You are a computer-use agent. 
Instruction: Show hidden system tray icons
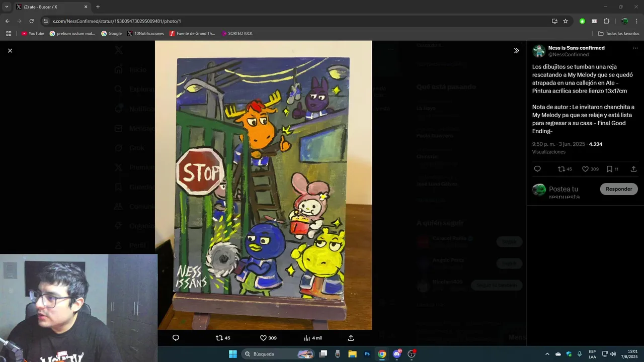coord(547,354)
